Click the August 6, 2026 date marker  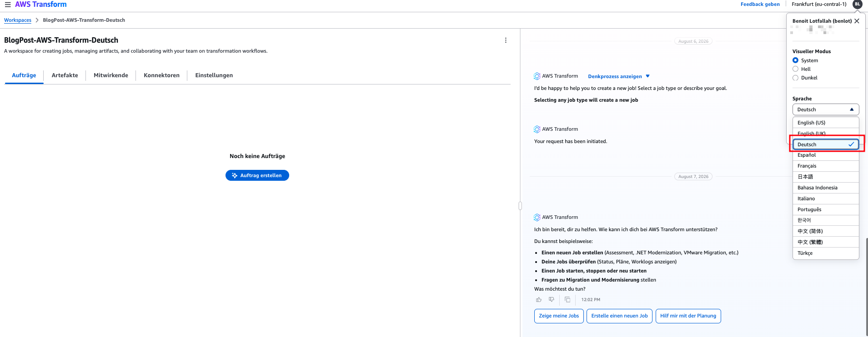693,41
